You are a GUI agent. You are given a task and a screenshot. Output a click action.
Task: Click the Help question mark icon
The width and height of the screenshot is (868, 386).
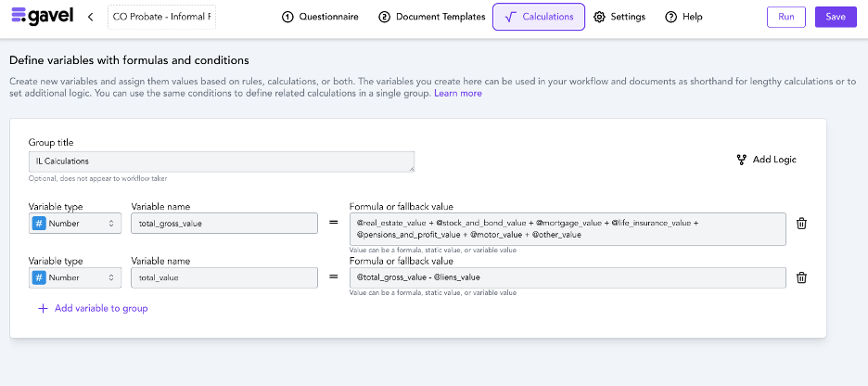pyautogui.click(x=670, y=17)
